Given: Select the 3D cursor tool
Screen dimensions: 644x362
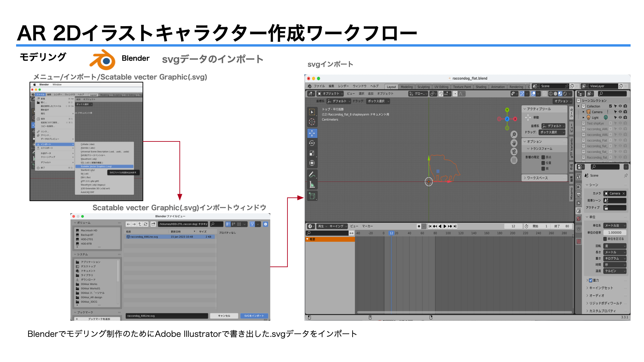Looking at the screenshot, I should tap(312, 122).
